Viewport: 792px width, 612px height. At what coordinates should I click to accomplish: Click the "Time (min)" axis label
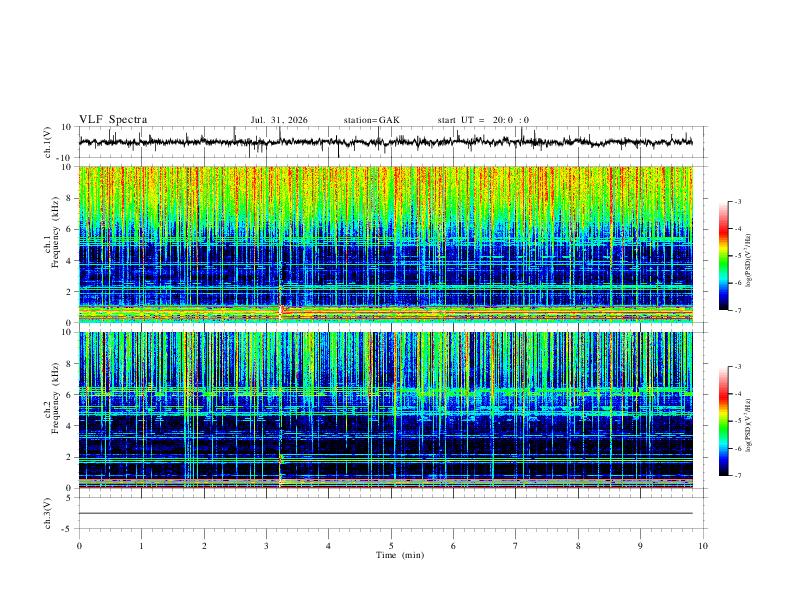point(400,555)
